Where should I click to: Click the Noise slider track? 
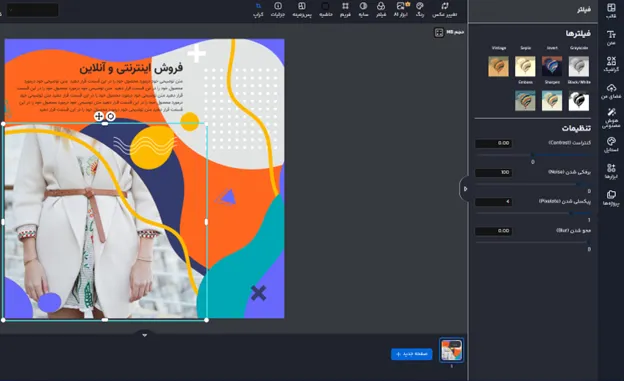[533, 184]
